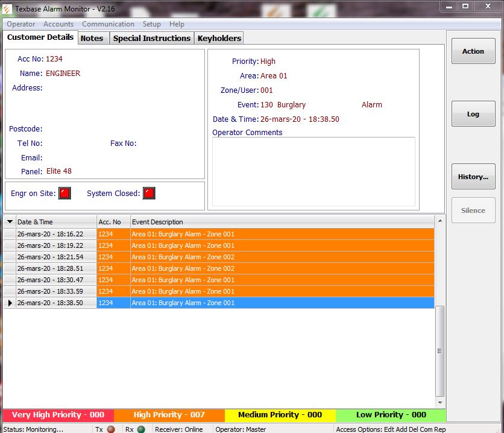The height and width of the screenshot is (433, 504).
Task: Click the event list scroll up arrow
Action: 439,221
